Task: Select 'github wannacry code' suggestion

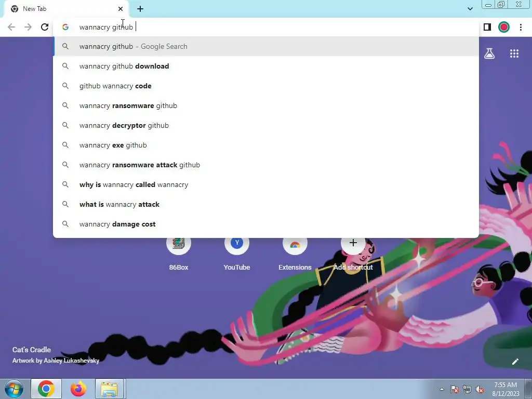Action: click(x=267, y=86)
